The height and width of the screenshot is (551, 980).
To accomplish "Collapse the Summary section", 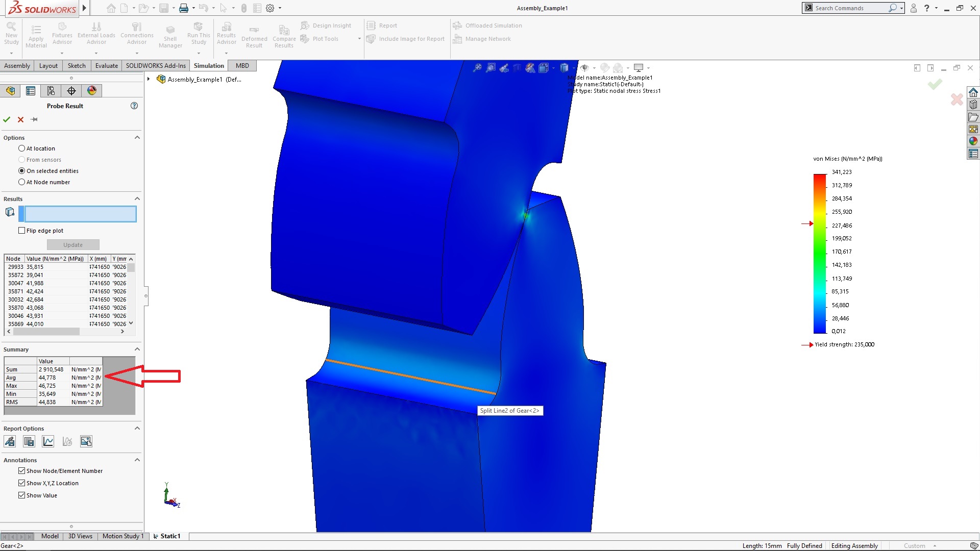I will coord(137,349).
